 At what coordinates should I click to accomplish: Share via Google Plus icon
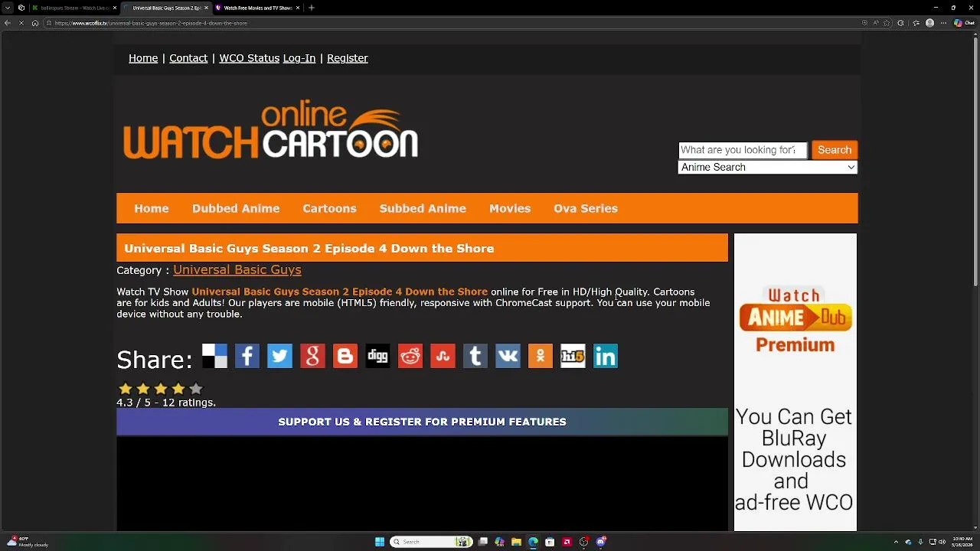(312, 356)
